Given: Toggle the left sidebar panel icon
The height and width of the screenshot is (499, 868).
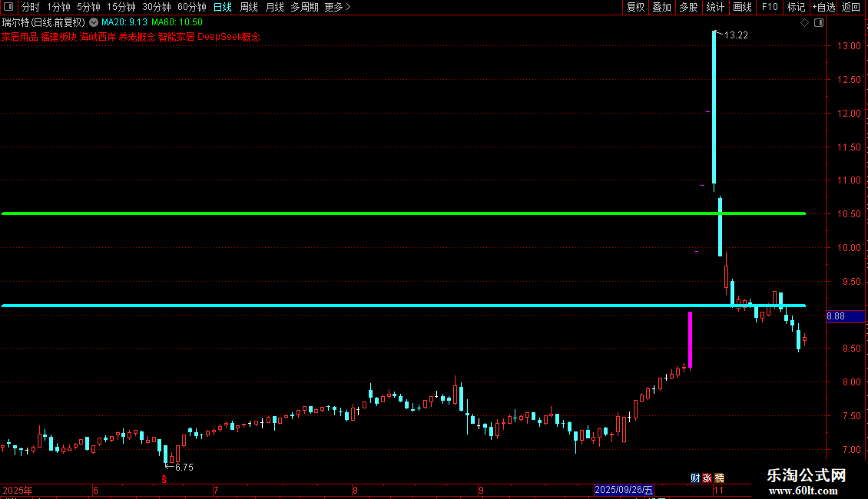Looking at the screenshot, I should (8, 7).
